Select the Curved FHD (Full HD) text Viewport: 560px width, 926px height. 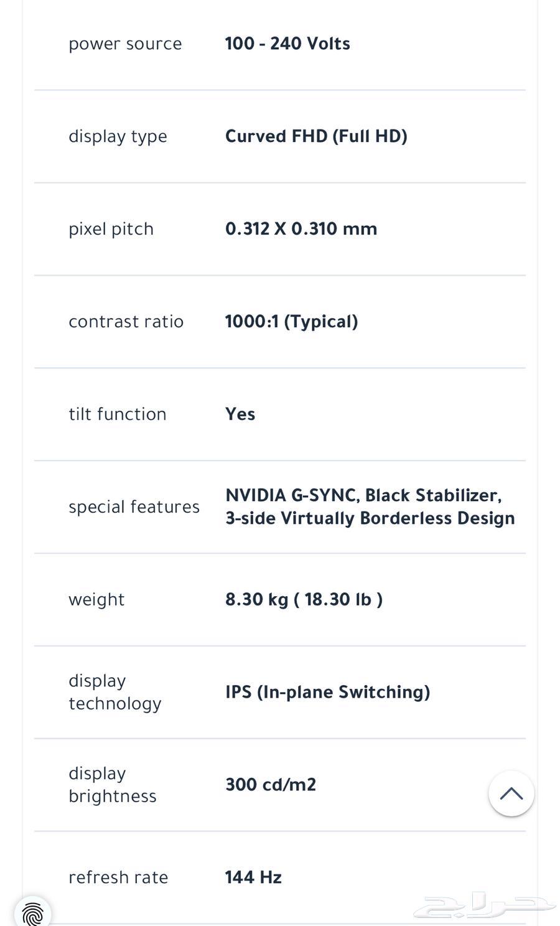pyautogui.click(x=316, y=136)
